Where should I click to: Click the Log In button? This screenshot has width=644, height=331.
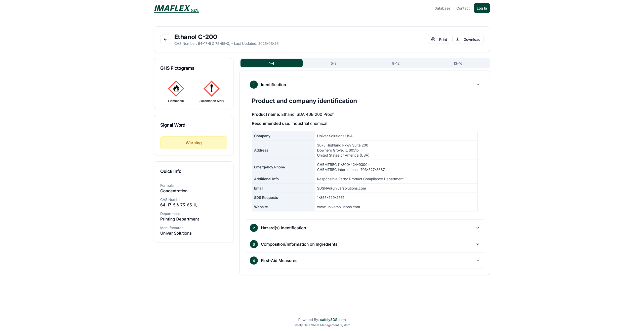pos(481,8)
